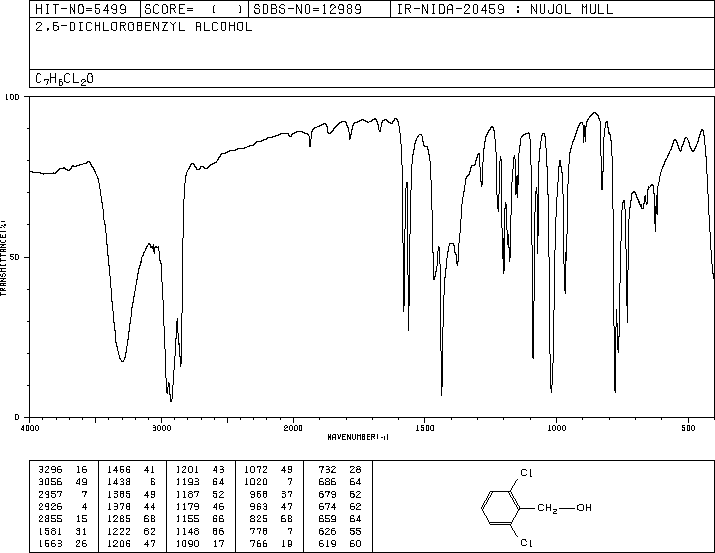Click the lower Cl atom label
The height and width of the screenshot is (553, 715).
click(526, 543)
